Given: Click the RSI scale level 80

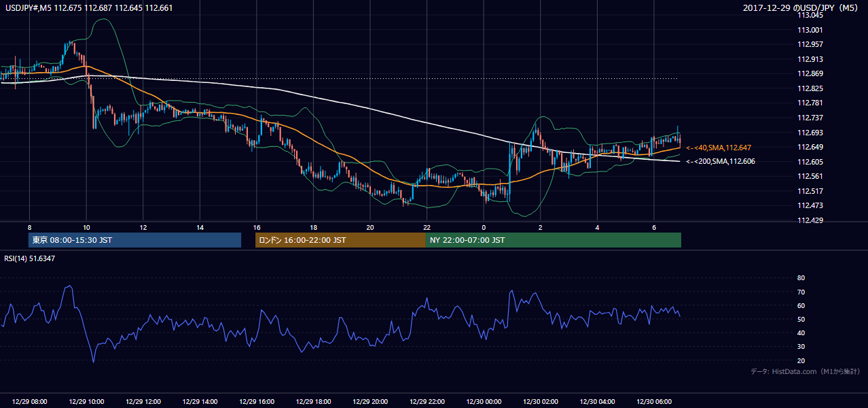Looking at the screenshot, I should (801, 278).
